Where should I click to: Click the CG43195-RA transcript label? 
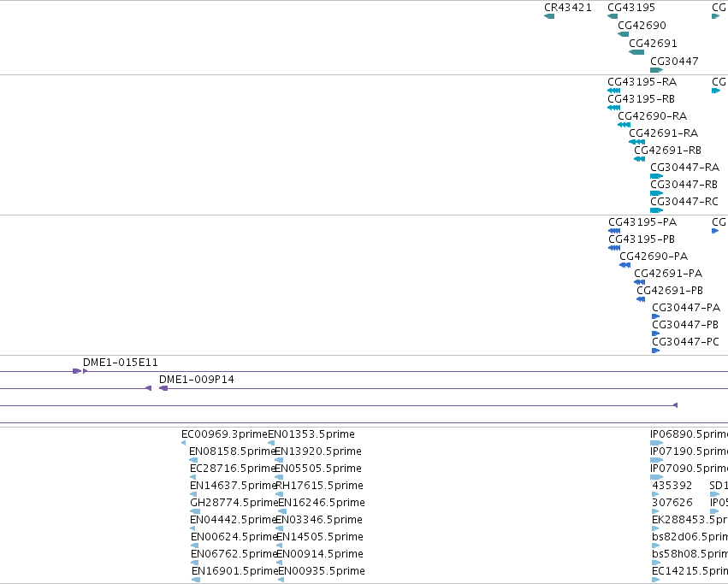pos(642,82)
